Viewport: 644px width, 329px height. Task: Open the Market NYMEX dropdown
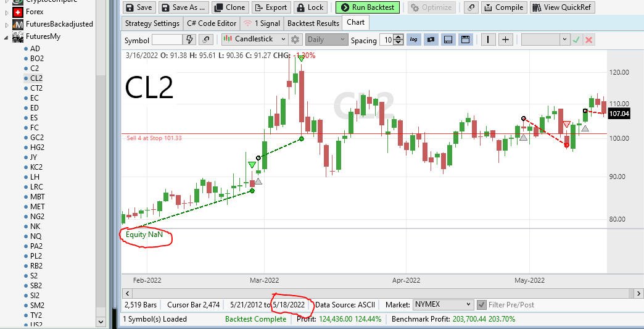[443, 305]
